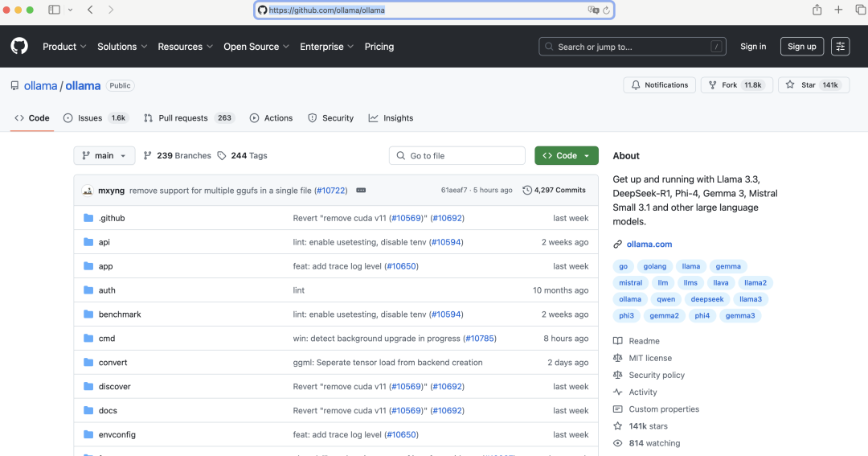Go forward with Safari forward arrow

pyautogui.click(x=111, y=10)
